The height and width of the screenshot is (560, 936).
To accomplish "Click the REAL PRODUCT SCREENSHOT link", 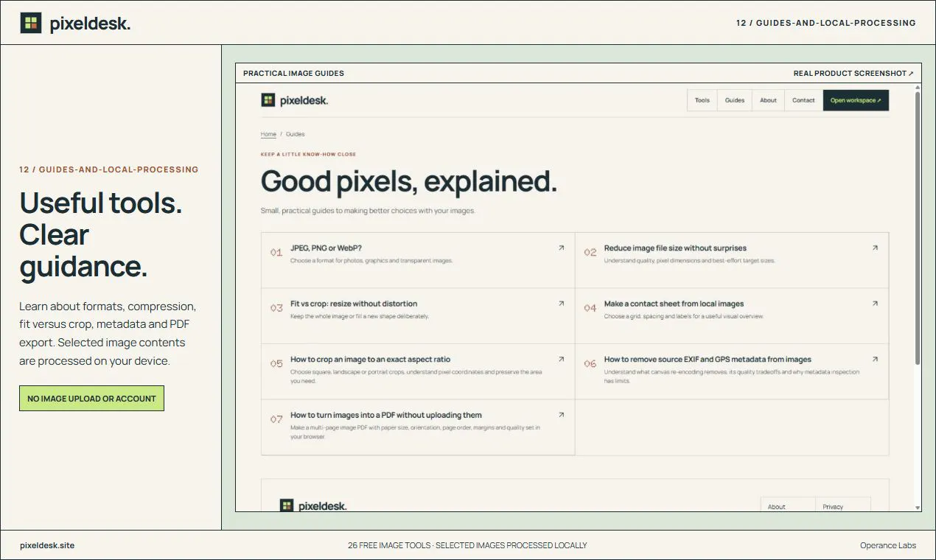I will 853,73.
